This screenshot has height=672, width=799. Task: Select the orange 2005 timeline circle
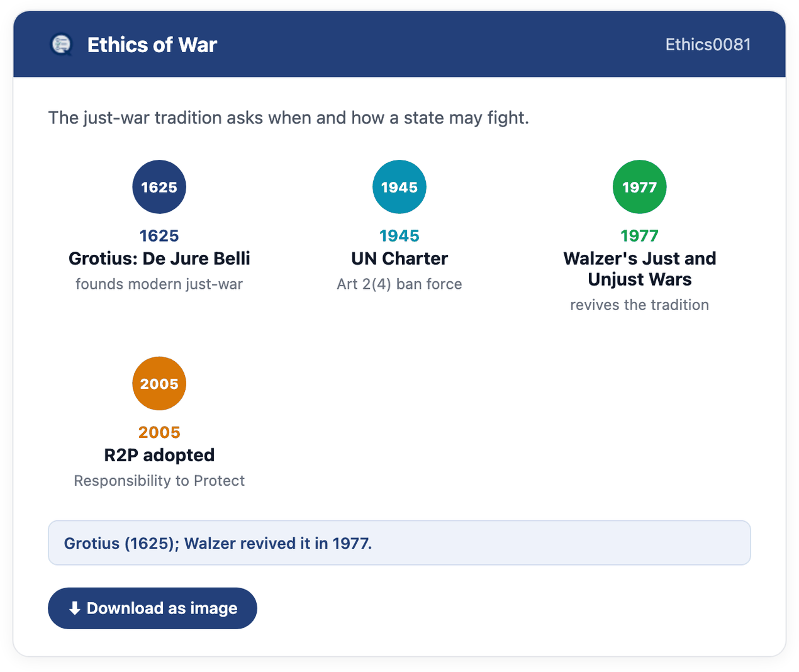click(159, 384)
